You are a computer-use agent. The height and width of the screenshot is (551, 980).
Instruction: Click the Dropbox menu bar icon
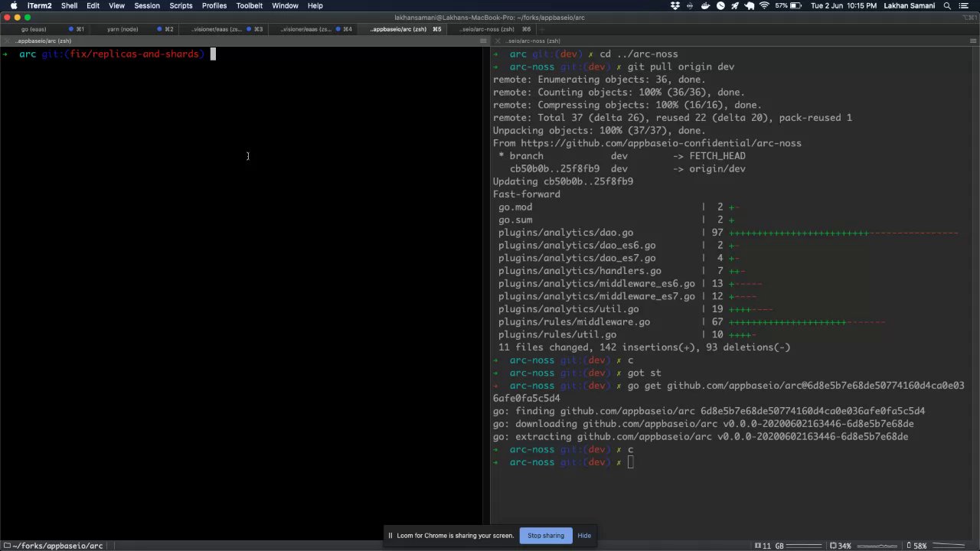pos(675,5)
